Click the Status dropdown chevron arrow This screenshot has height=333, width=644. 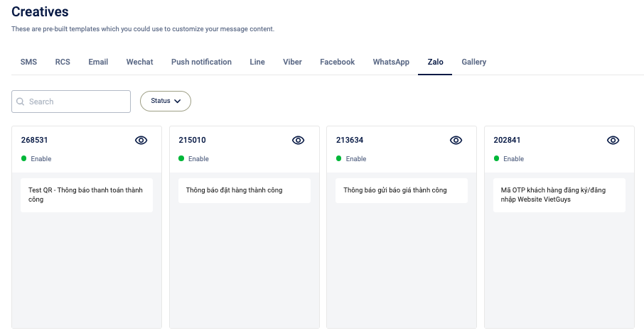click(x=178, y=102)
